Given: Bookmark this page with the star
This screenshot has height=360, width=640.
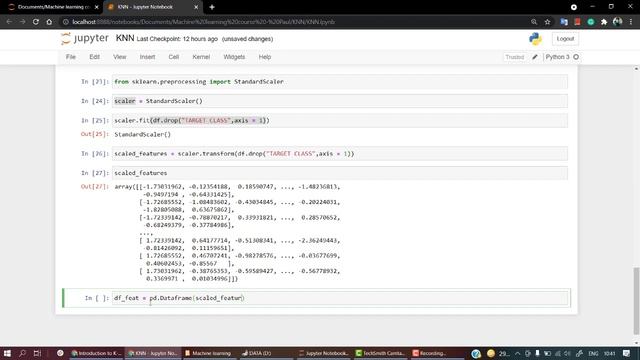Looking at the screenshot, I should [547, 22].
